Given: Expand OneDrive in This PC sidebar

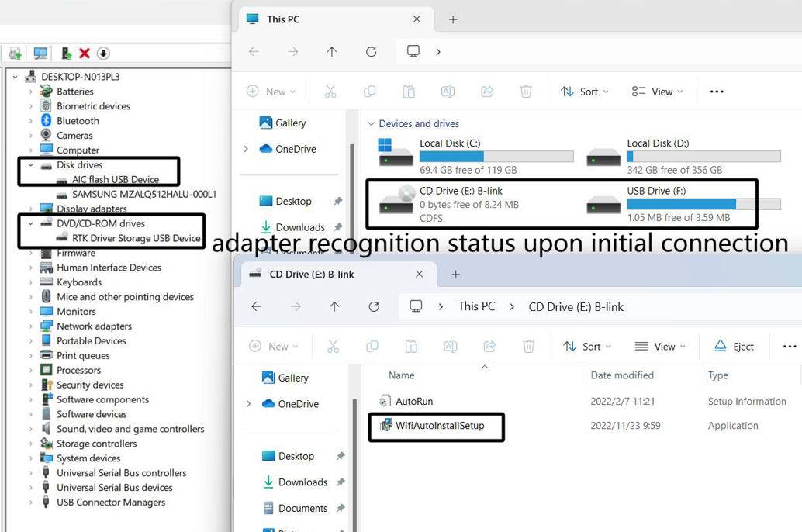Looking at the screenshot, I should 246,149.
